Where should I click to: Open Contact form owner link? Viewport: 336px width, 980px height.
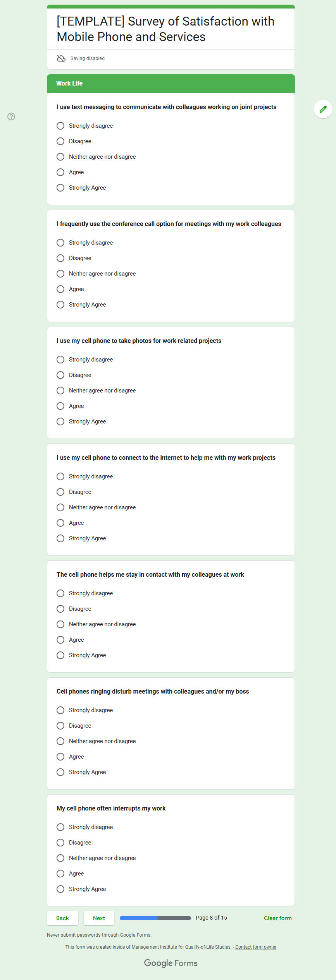coord(256,947)
